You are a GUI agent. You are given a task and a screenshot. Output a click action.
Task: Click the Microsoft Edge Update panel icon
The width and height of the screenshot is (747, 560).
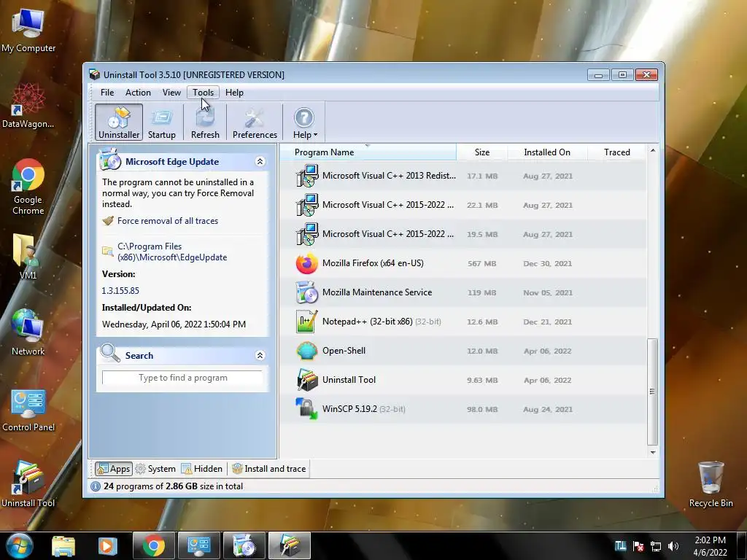point(110,160)
